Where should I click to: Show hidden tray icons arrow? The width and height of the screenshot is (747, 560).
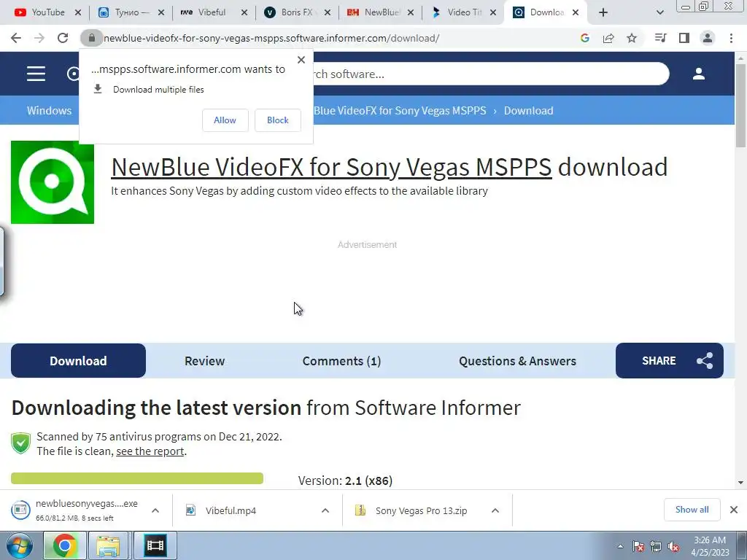pos(620,547)
